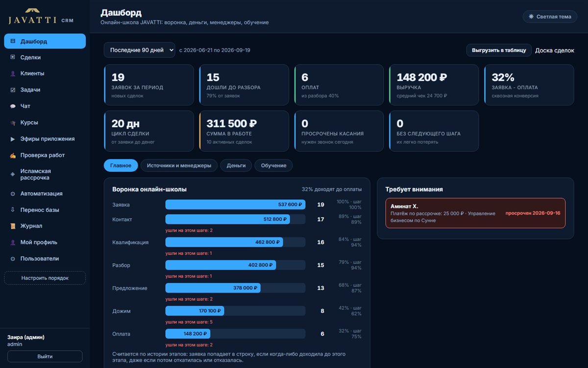Viewport: 588px width, 368px height.
Task: Click the date range 'с 2026-06-21 по 2026-09-19'
Action: click(215, 50)
